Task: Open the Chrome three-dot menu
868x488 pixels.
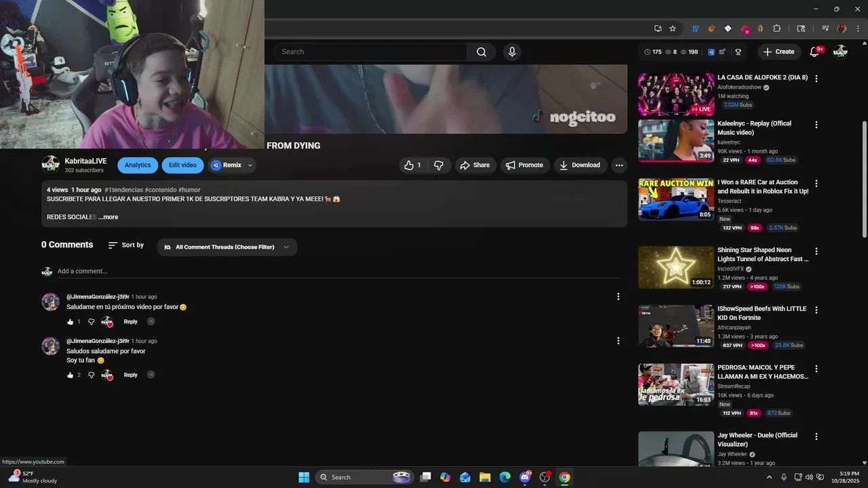Action: click(x=858, y=28)
